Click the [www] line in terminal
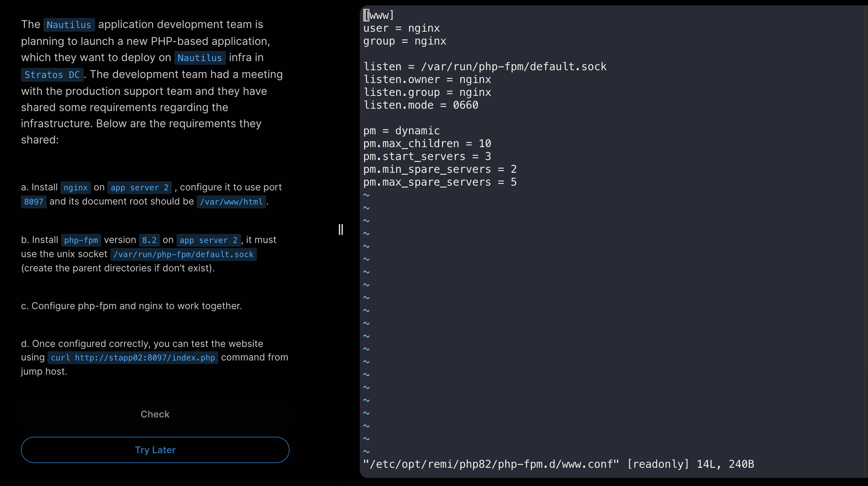Image resolution: width=868 pixels, height=486 pixels. click(x=379, y=16)
